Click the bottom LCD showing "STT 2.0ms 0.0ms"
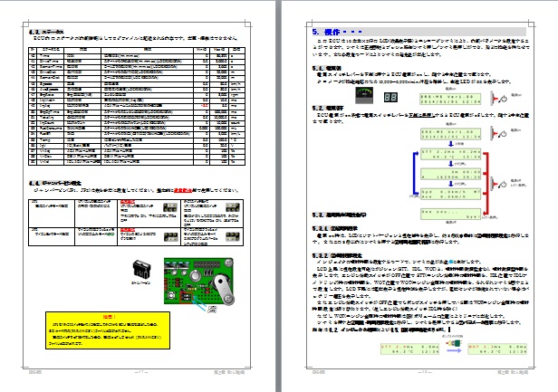 coord(409,349)
